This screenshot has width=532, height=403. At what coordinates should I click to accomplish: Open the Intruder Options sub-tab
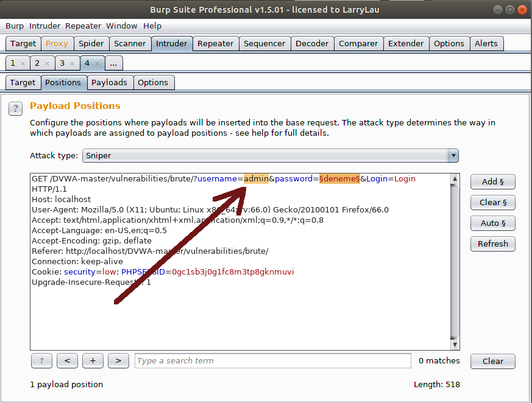point(153,83)
